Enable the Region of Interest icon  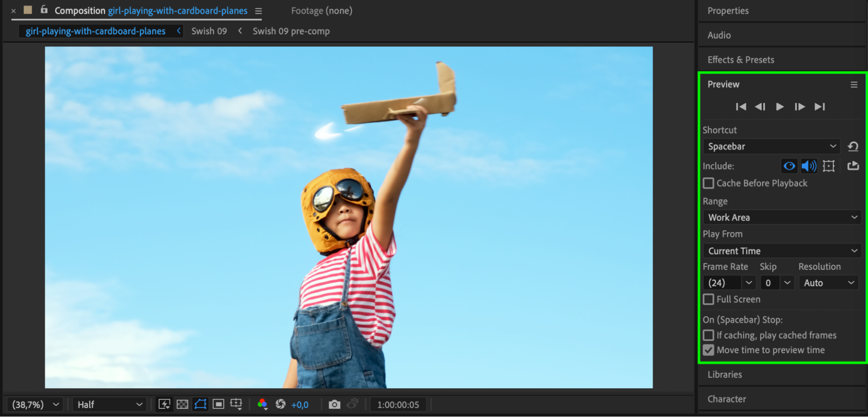point(218,404)
